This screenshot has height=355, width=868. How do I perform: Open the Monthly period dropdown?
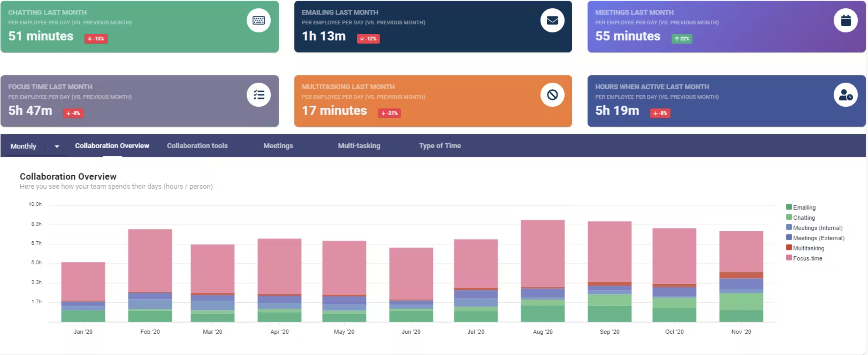tap(23, 146)
